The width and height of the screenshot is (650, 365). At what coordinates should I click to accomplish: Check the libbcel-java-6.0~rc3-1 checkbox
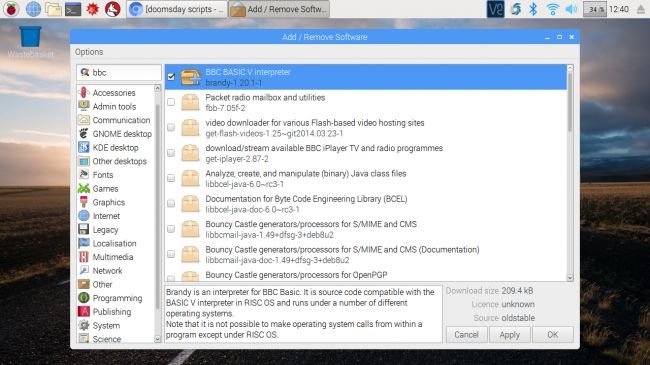pyautogui.click(x=171, y=178)
